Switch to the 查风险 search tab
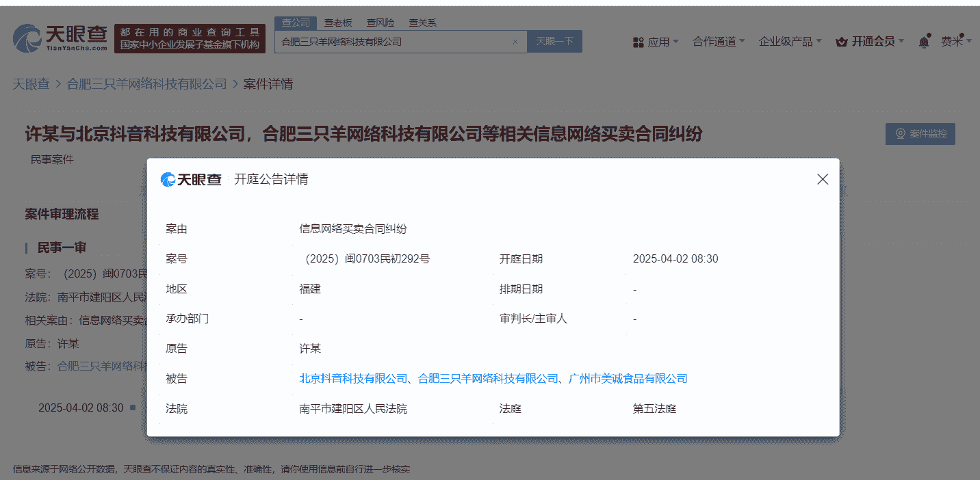Screen dimensions: 980x480 pyautogui.click(x=380, y=23)
